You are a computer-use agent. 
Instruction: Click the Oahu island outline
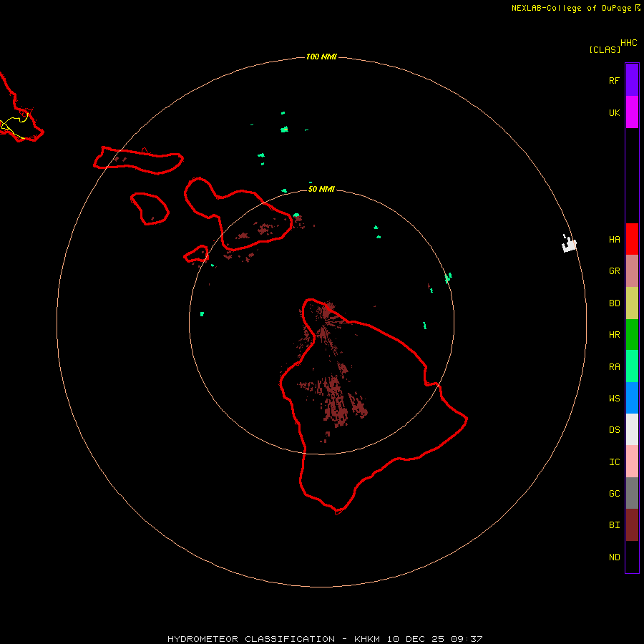21,109
